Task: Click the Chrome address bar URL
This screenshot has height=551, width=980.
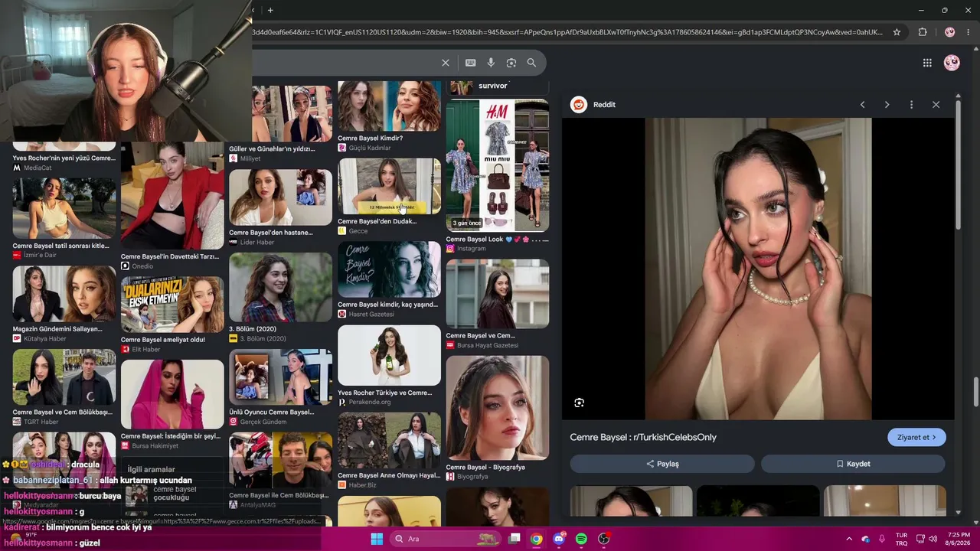Action: tap(567, 32)
